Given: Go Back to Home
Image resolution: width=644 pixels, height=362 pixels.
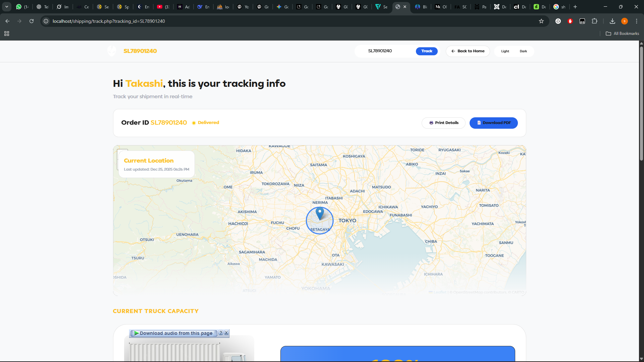Looking at the screenshot, I should (468, 51).
